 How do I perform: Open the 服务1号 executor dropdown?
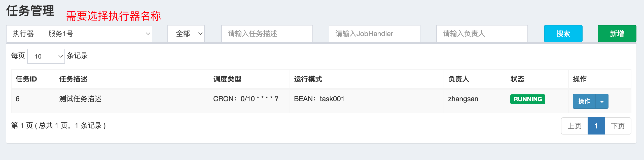pyautogui.click(x=96, y=34)
